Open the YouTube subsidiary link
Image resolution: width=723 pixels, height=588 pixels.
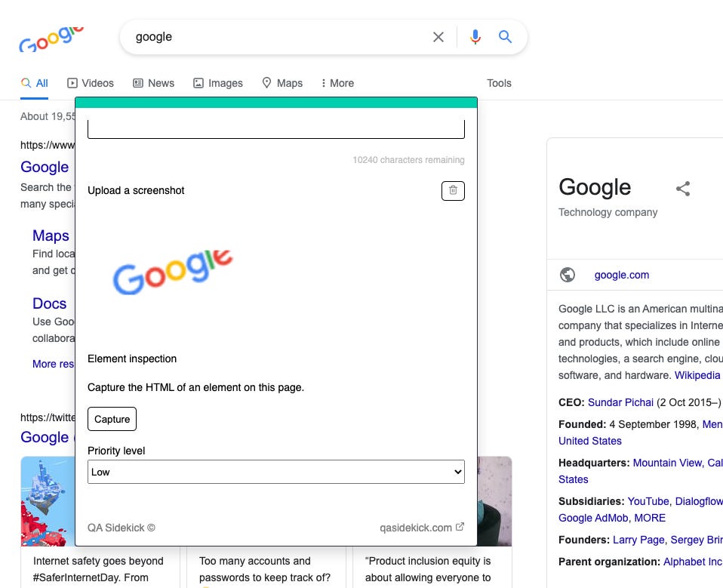[648, 501]
